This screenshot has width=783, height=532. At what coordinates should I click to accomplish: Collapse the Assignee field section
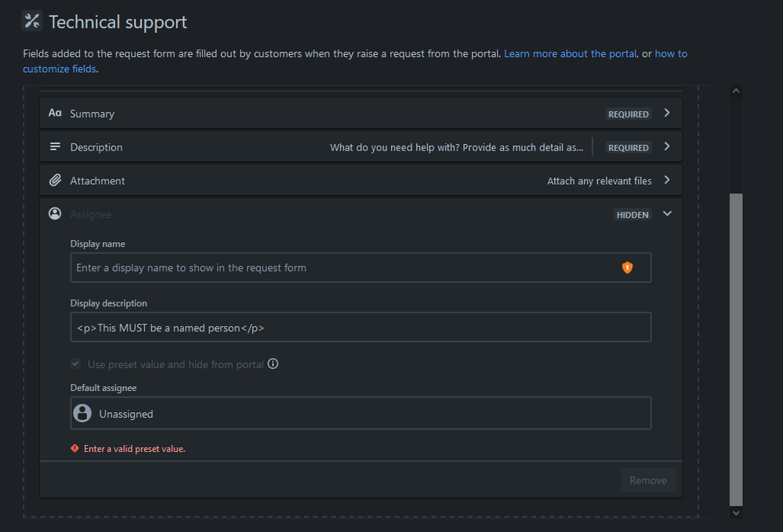(667, 214)
